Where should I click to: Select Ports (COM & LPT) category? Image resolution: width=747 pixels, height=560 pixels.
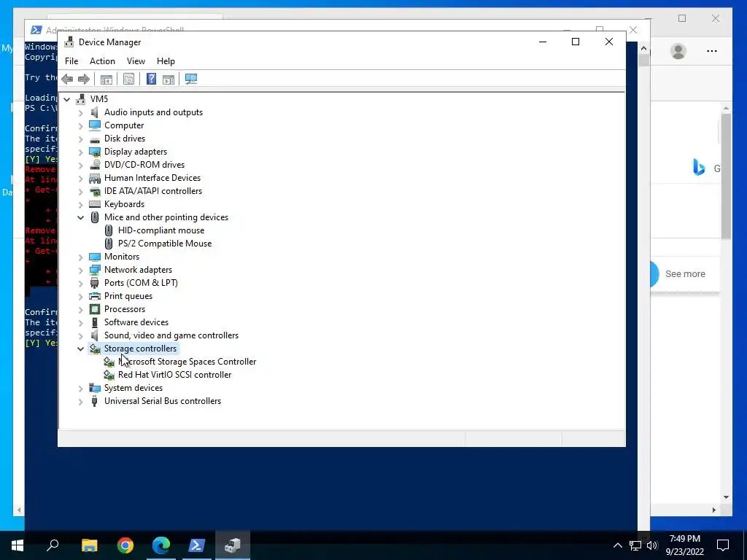tap(141, 283)
